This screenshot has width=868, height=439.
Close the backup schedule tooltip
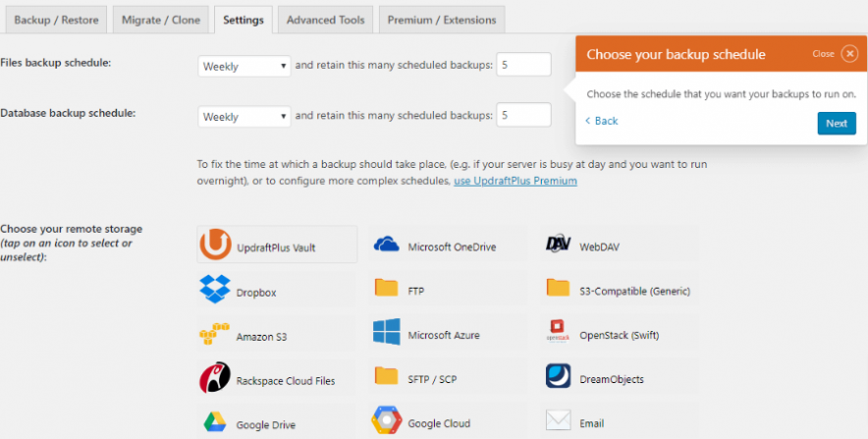pos(849,54)
